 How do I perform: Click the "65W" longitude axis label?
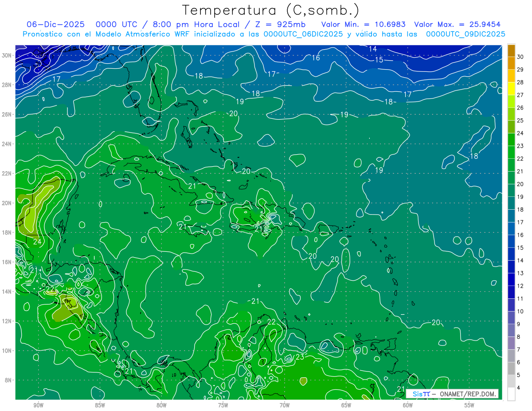[x=346, y=405]
